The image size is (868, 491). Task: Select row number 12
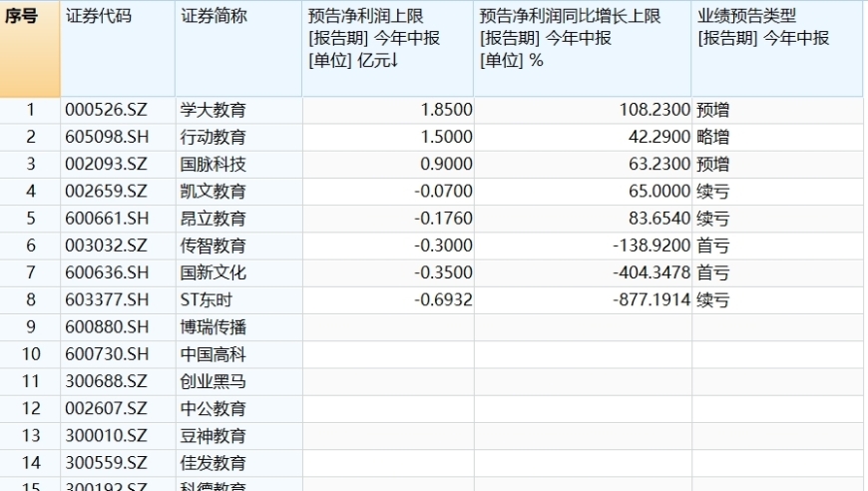pyautogui.click(x=31, y=408)
